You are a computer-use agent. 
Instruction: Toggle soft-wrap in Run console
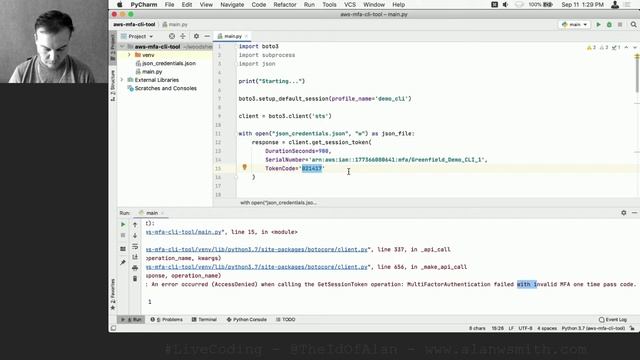coord(135,247)
